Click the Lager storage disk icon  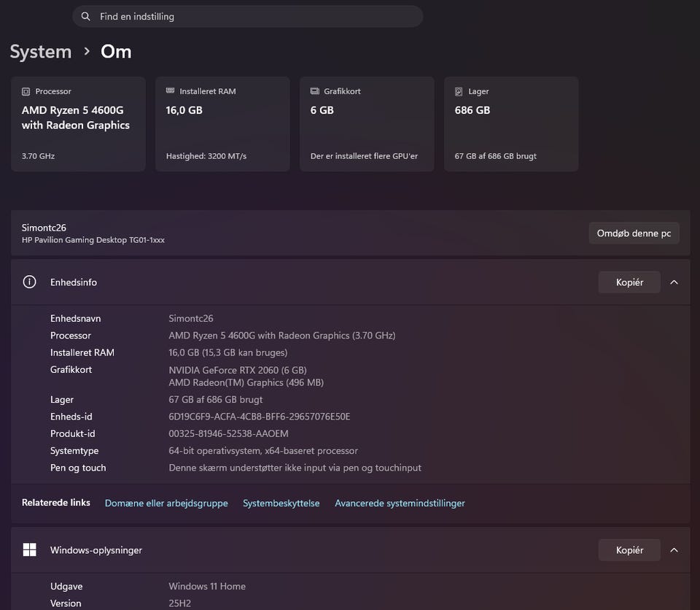pos(459,92)
